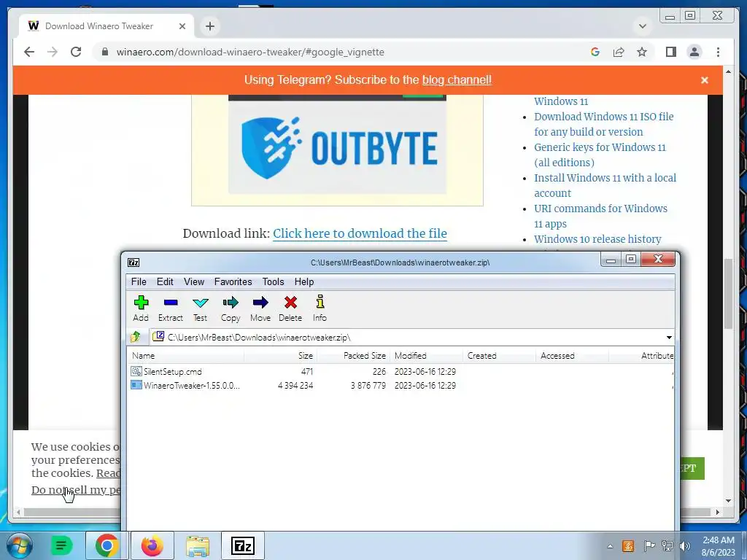Viewport: 747px width, 560px height.
Task: Open 'URI commands for Windows 11 apps' link
Action: click(x=601, y=216)
